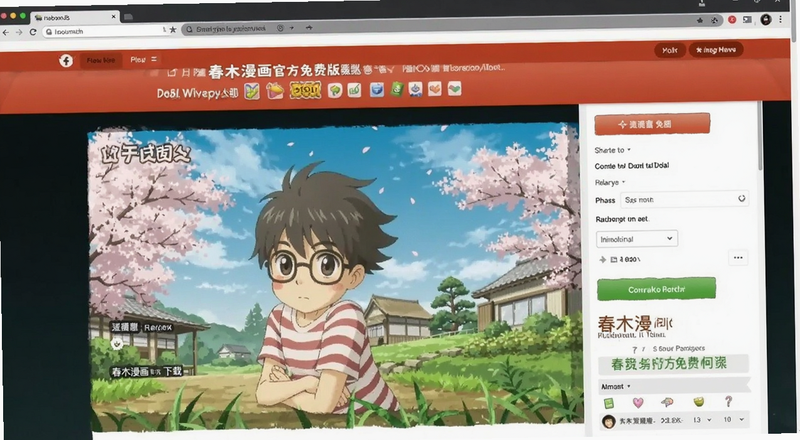800x440 pixels.
Task: Reload the page with the refresh icon
Action: 33,32
